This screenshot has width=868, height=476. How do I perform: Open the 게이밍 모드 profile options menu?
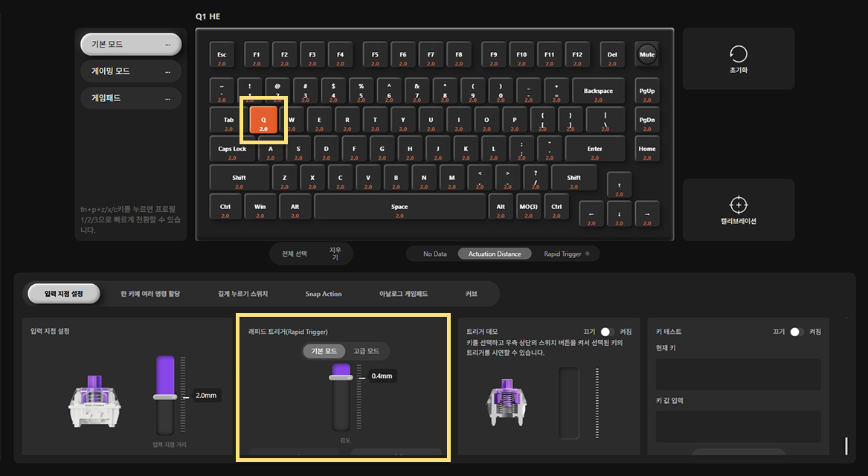pyautogui.click(x=168, y=72)
